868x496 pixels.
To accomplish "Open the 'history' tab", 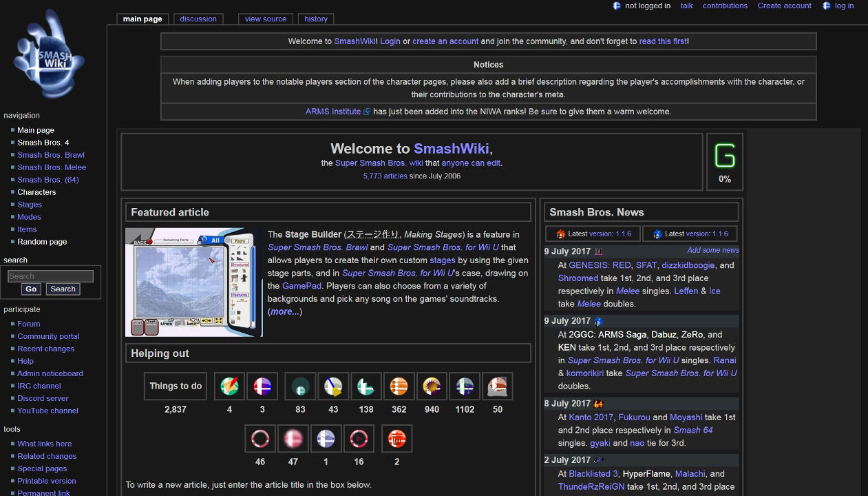I will coord(316,19).
